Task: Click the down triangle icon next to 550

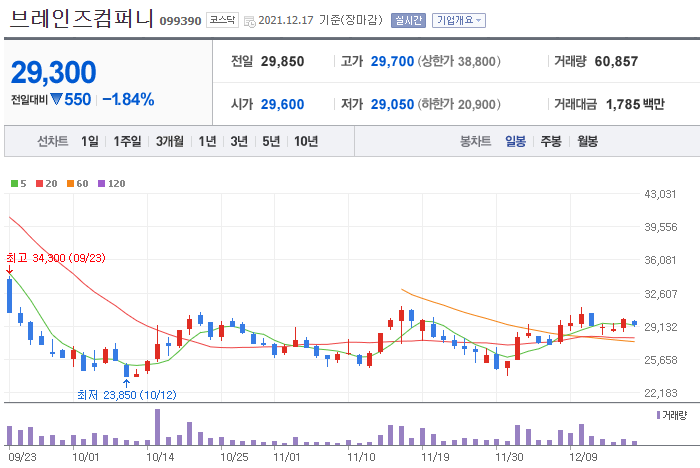Action: [x=56, y=99]
